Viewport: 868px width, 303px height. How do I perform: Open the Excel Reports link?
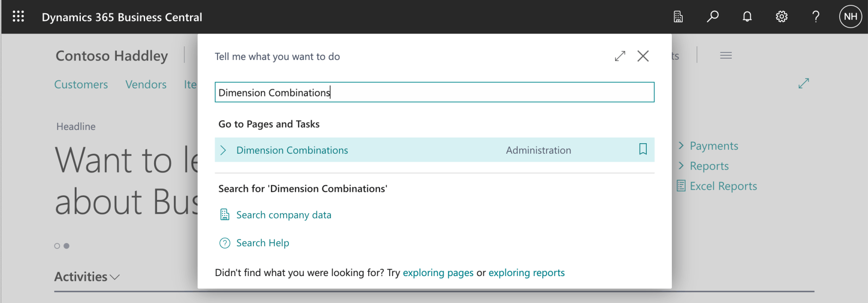723,186
